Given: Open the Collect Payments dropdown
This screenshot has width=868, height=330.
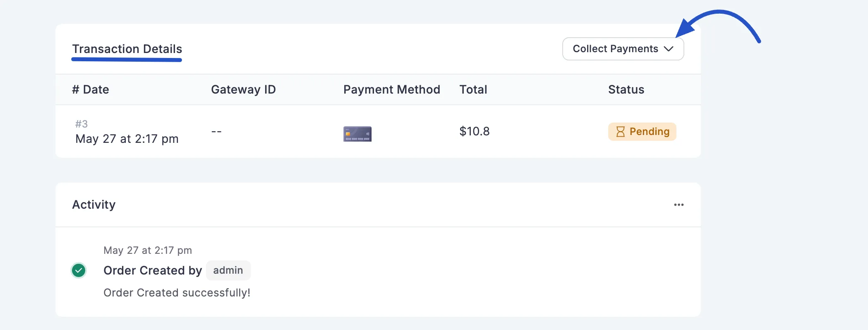Looking at the screenshot, I should 623,49.
